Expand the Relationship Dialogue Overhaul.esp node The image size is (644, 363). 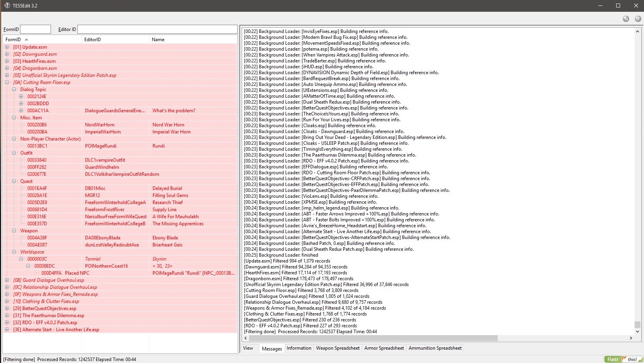point(7,287)
